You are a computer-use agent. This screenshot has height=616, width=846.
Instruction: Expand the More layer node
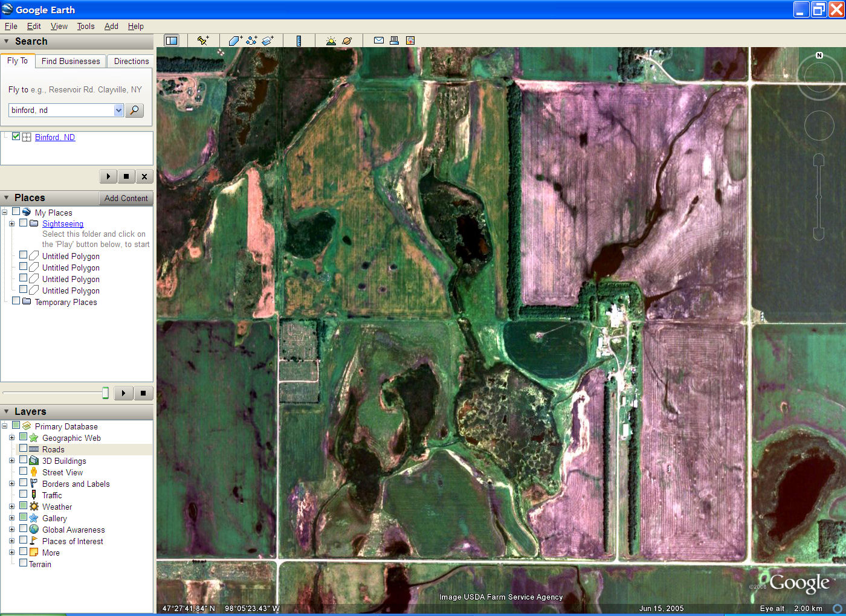(x=11, y=553)
